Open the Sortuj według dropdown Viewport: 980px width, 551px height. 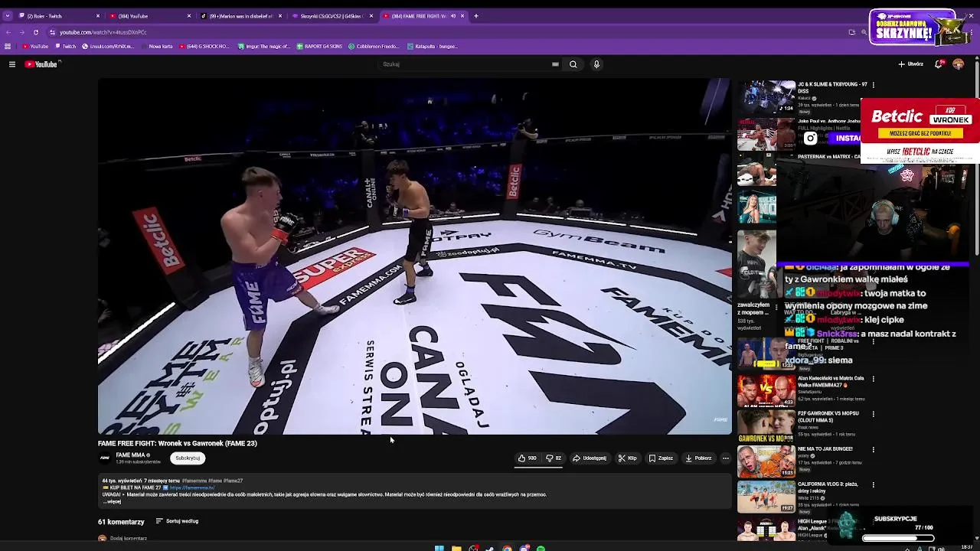pos(177,521)
